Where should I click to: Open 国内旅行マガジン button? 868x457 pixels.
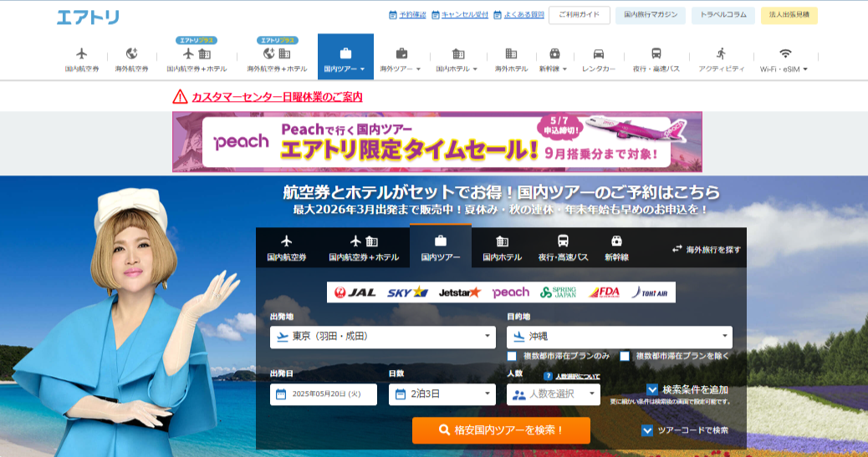[651, 15]
